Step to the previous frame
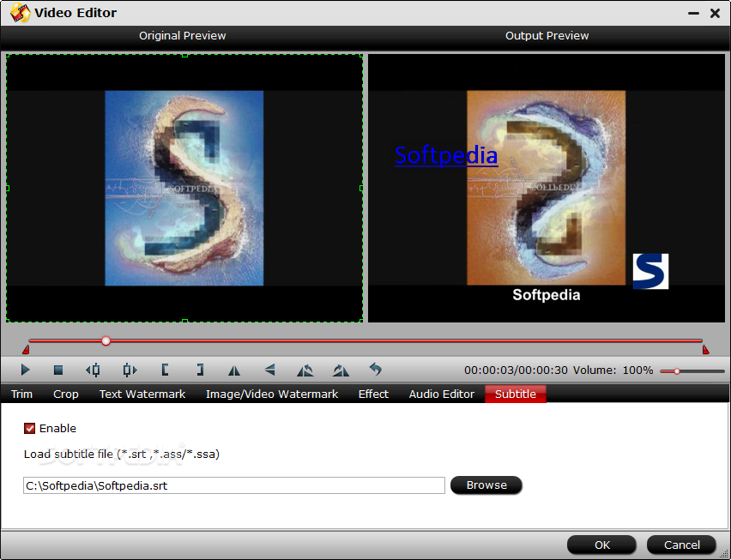The image size is (731, 560). pyautogui.click(x=93, y=370)
